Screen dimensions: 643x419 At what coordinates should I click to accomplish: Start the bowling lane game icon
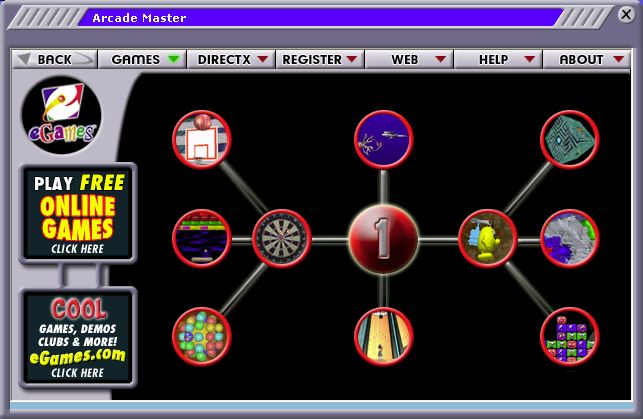(x=383, y=336)
